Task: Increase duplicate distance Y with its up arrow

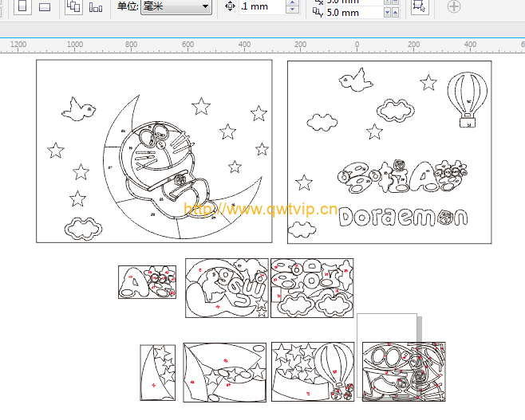Action: pos(396,13)
